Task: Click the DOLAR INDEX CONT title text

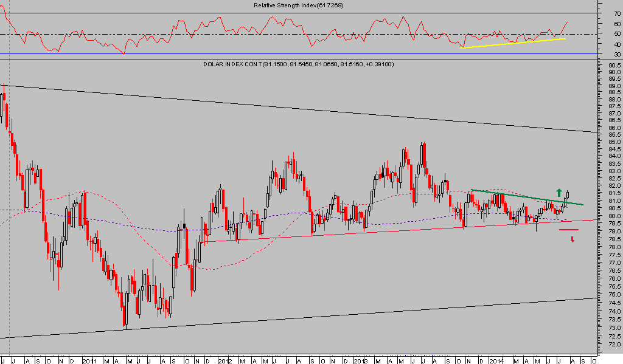Action: tap(232, 64)
